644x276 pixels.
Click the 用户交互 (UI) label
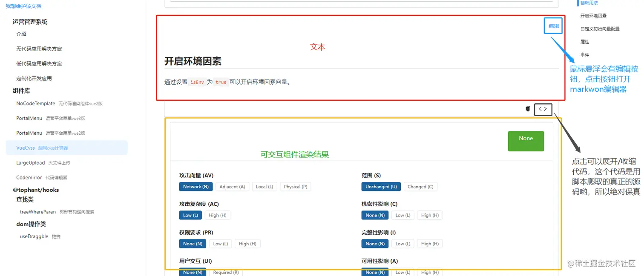click(x=195, y=261)
